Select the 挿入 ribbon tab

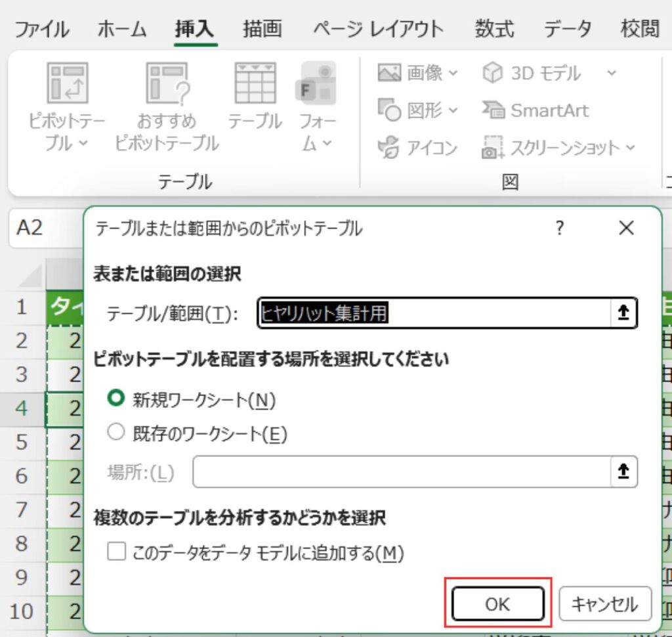pos(194,29)
